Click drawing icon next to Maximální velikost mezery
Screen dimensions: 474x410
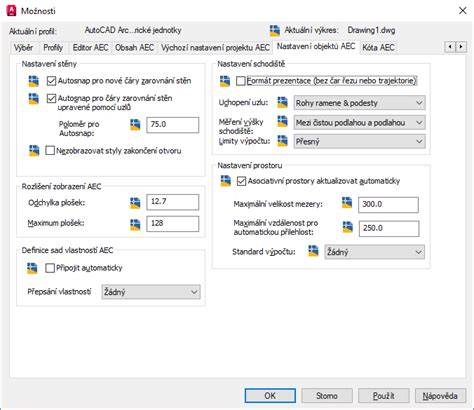[347, 202]
